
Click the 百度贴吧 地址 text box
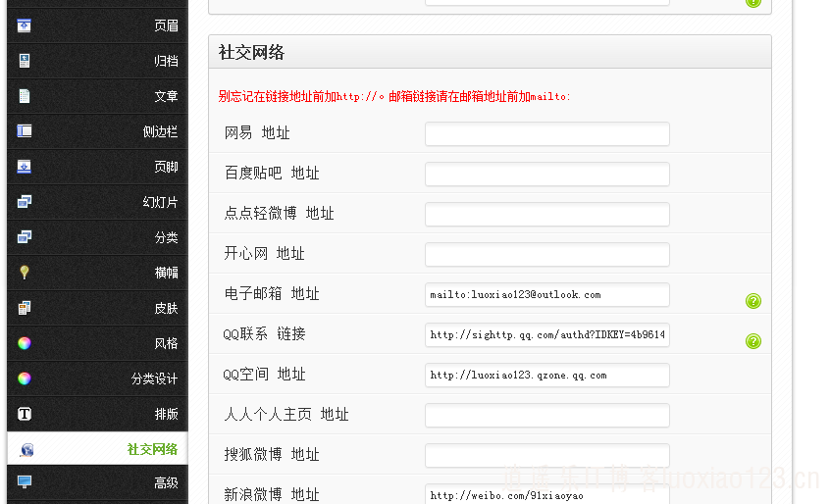(546, 175)
